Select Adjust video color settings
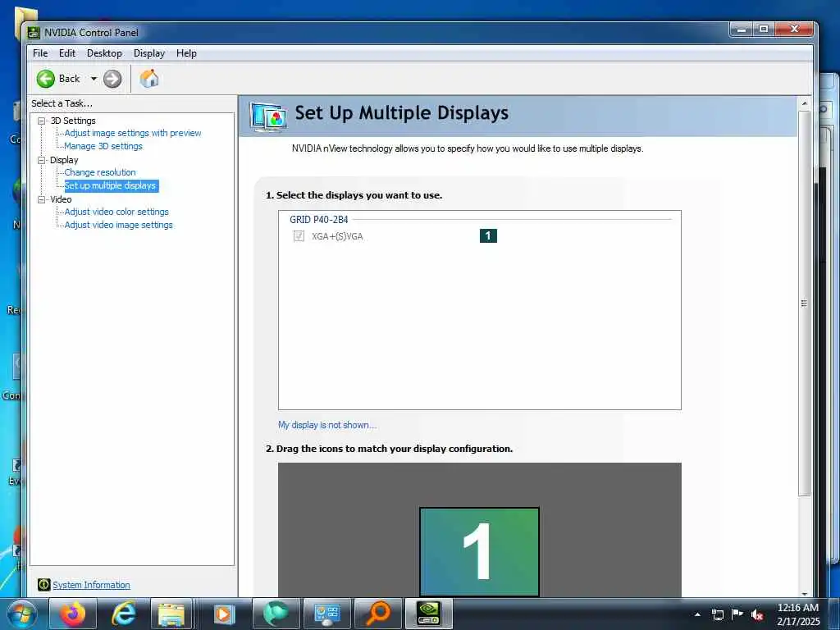840x630 pixels. (116, 212)
